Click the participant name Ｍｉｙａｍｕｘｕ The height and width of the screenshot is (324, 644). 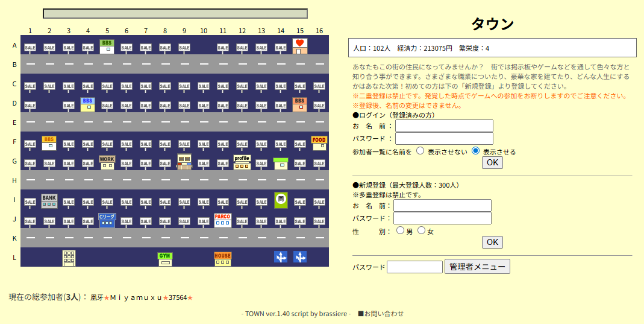(136, 297)
